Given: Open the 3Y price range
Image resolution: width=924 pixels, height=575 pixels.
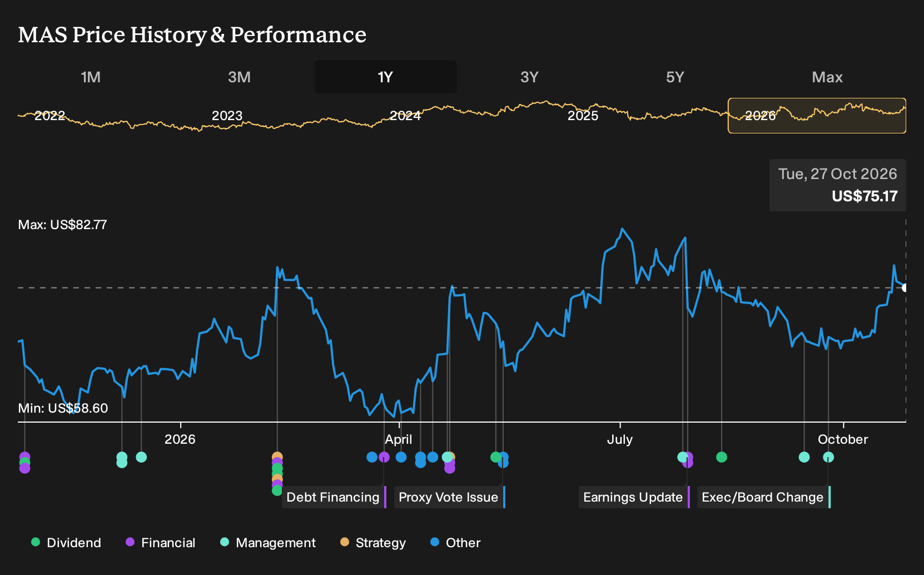Looking at the screenshot, I should pos(529,77).
